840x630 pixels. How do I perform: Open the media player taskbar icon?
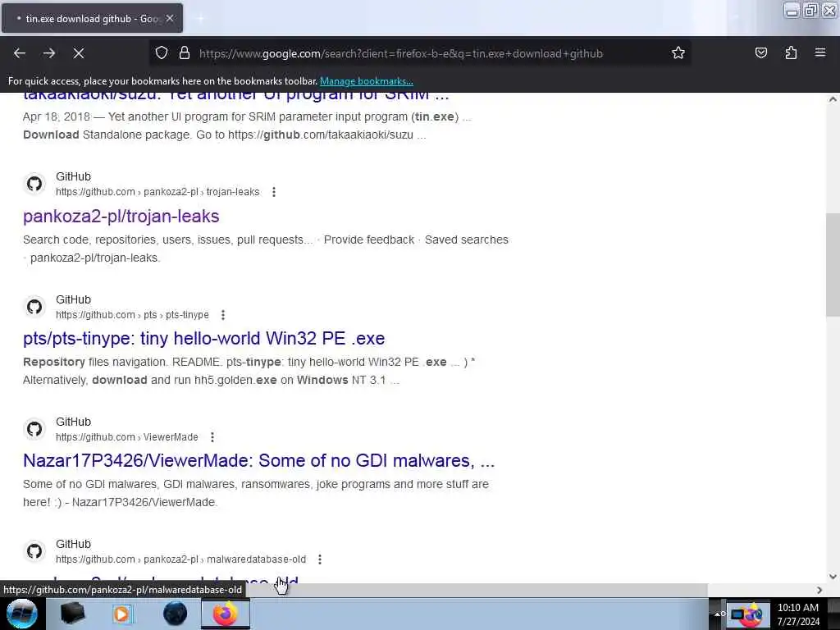(123, 614)
